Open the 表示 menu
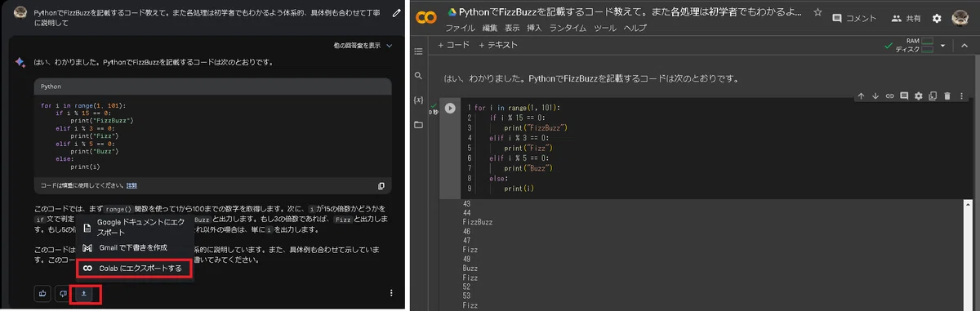This screenshot has height=311, width=980. pos(513,28)
